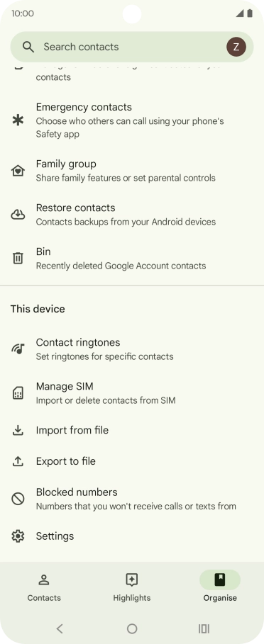Tap the Android home circle button
264x644 pixels.
coord(132,628)
